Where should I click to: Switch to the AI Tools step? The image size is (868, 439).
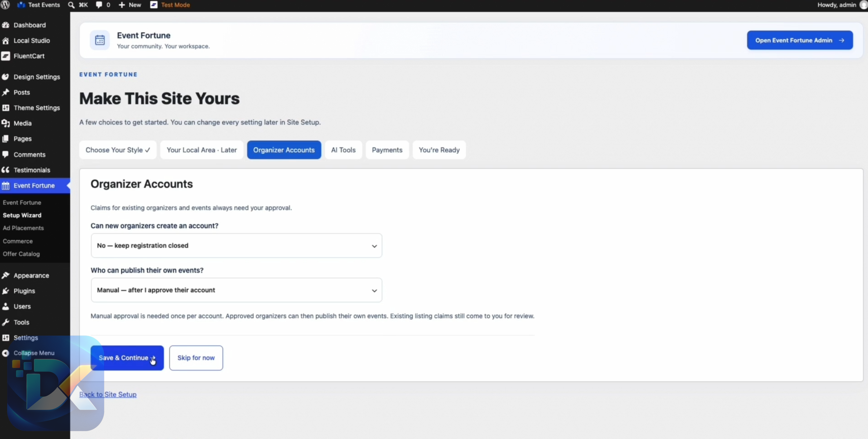coord(343,150)
